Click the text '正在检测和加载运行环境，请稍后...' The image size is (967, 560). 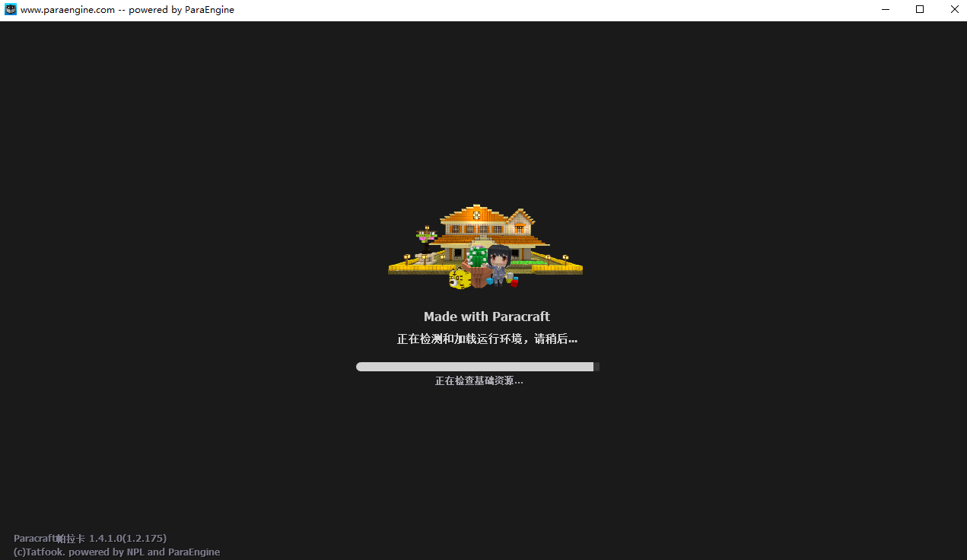click(487, 339)
